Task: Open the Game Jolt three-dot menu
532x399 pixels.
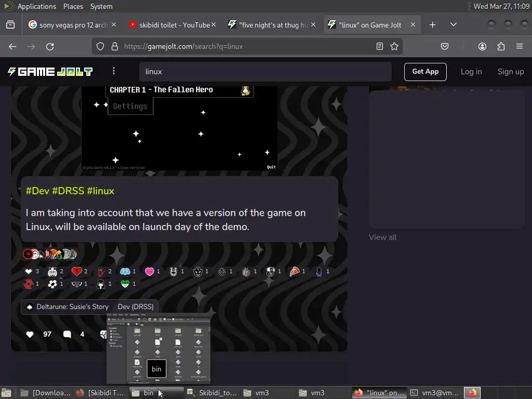Action: (x=114, y=71)
